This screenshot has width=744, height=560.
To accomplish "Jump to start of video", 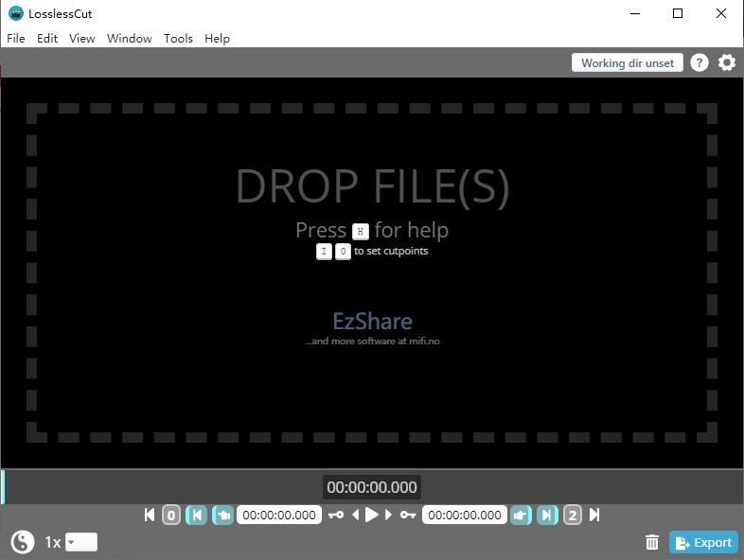I will 150,515.
